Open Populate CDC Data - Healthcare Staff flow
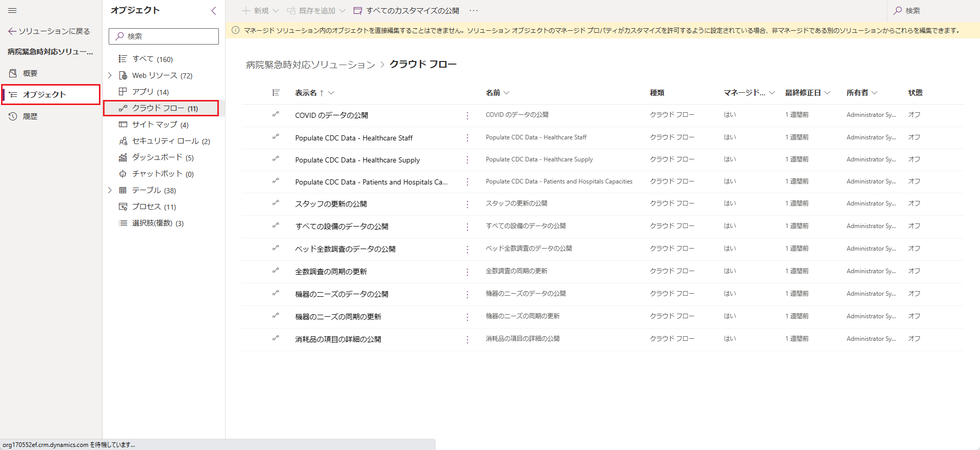Viewport: 980px width, 450px height. (354, 138)
